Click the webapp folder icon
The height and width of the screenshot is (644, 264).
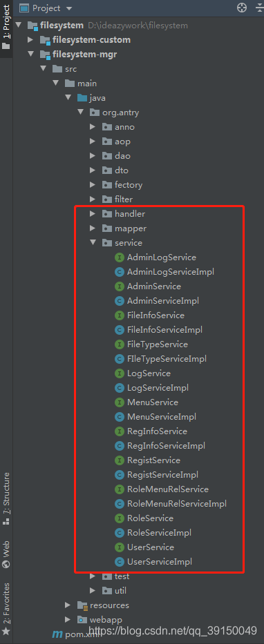pos(82,620)
